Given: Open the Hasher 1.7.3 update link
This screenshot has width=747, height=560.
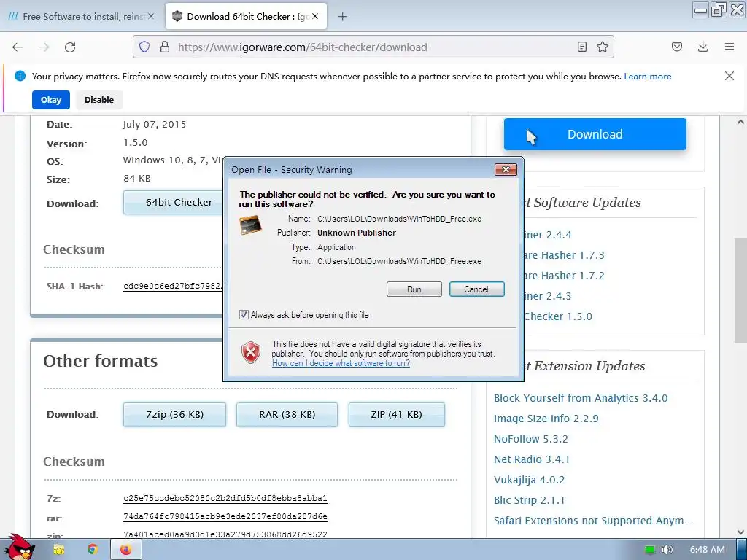Looking at the screenshot, I should [564, 255].
